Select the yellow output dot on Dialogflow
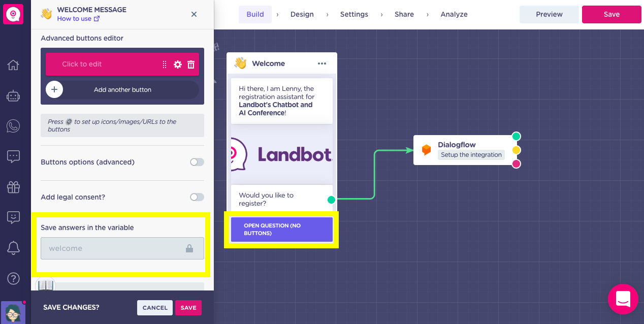The height and width of the screenshot is (324, 644). pyautogui.click(x=516, y=150)
